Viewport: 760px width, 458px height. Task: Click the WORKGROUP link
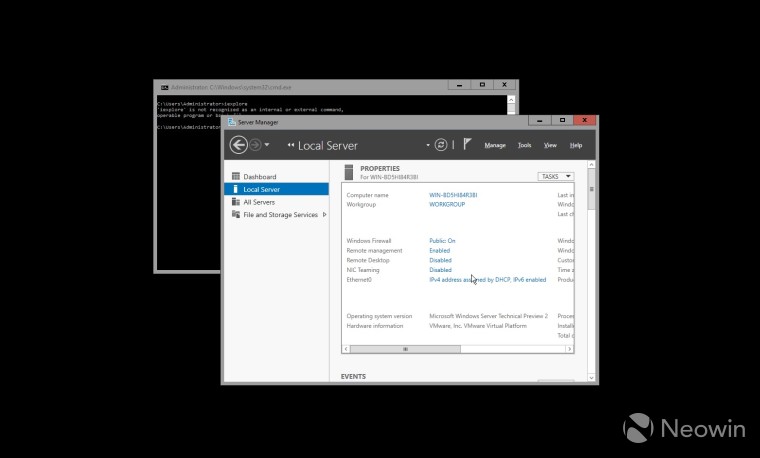point(447,205)
